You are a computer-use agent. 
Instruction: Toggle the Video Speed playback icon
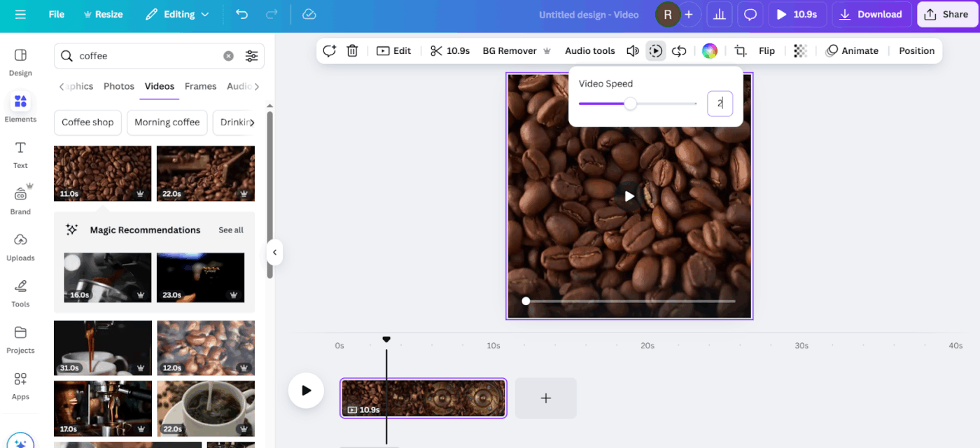point(656,50)
